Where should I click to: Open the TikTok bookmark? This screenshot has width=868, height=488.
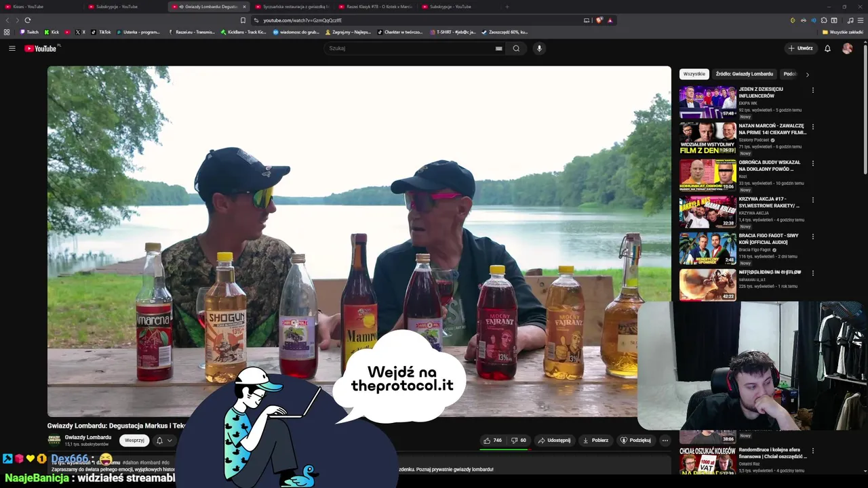pyautogui.click(x=101, y=32)
